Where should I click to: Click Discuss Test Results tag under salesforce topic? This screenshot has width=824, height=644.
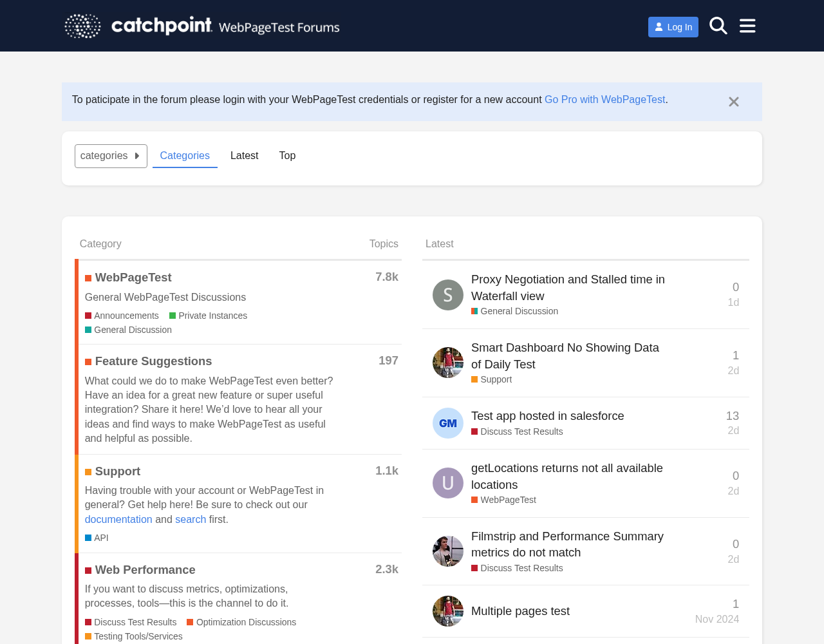pos(517,431)
